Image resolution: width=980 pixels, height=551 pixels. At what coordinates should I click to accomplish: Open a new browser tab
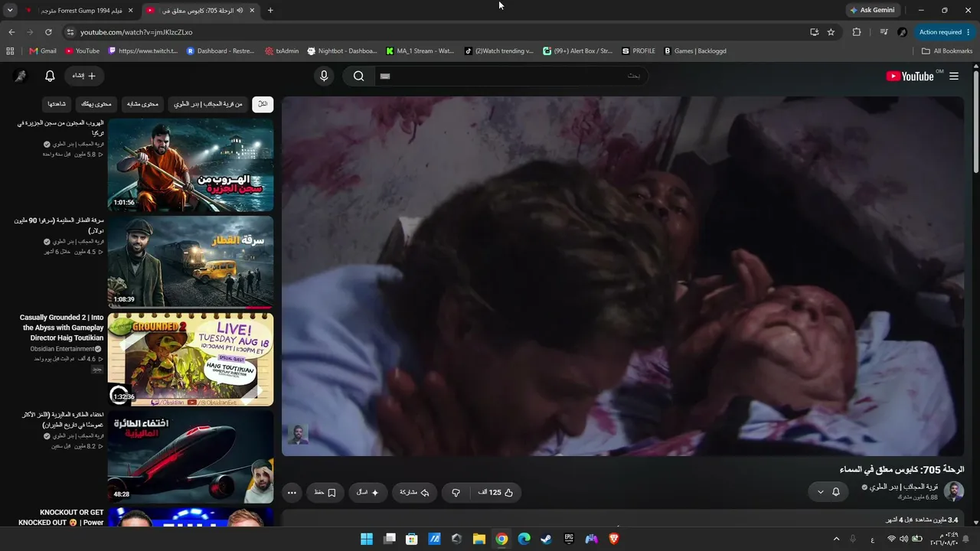pyautogui.click(x=270, y=11)
